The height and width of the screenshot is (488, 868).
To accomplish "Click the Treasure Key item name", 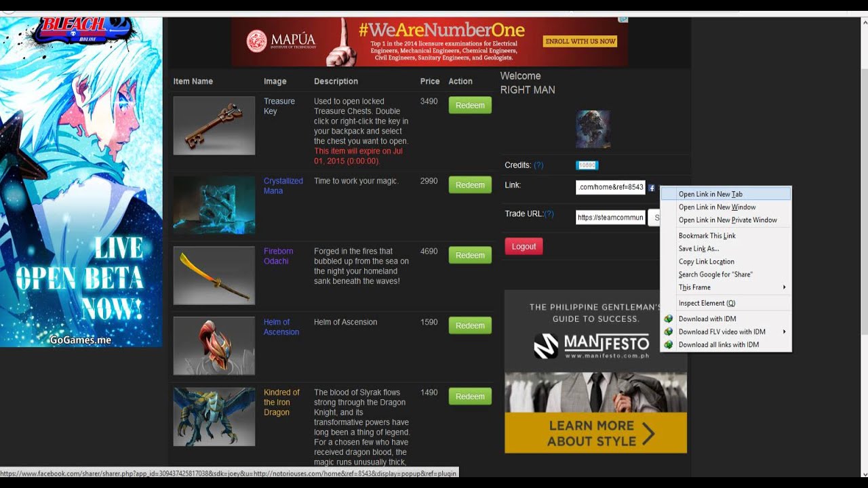I will 279,106.
